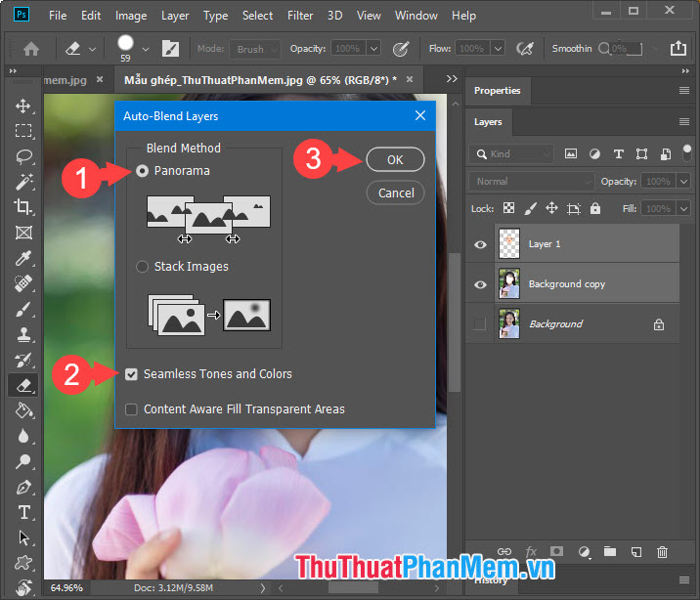The image size is (700, 600).
Task: Open the layer Opacity dropdown arrow
Action: [683, 182]
